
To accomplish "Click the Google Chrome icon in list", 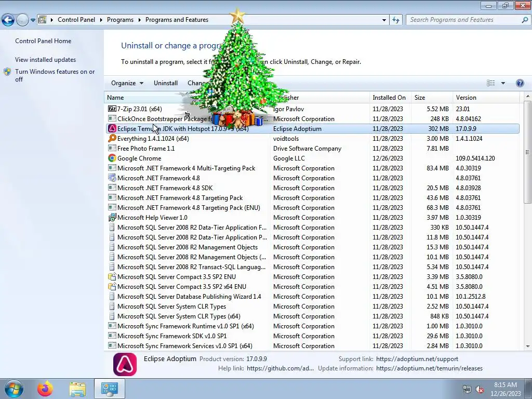I will click(x=112, y=158).
